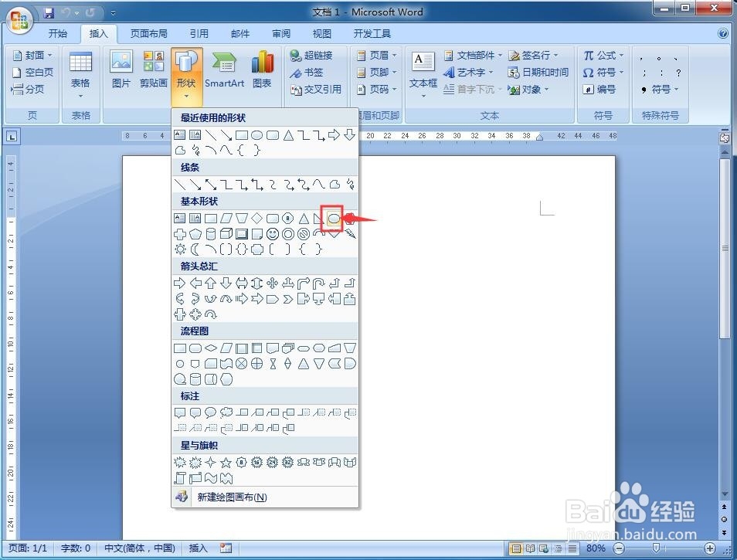This screenshot has height=560, width=737.
Task: Click the zoom out minus button
Action: [x=619, y=548]
